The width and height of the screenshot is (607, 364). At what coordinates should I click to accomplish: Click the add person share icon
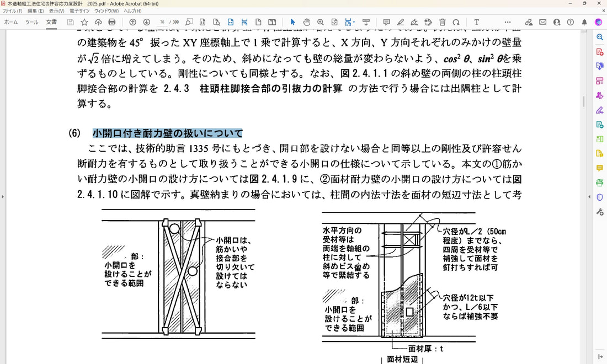pos(557,22)
